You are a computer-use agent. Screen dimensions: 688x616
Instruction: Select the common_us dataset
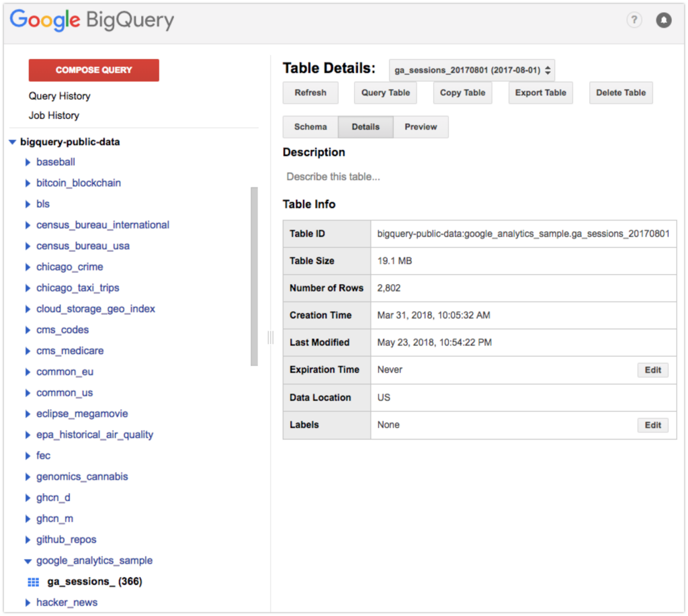(64, 393)
